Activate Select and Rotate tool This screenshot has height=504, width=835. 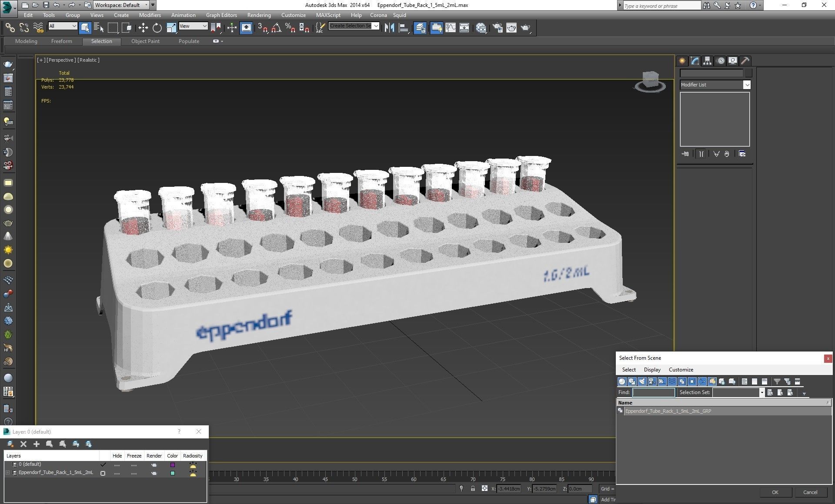pyautogui.click(x=157, y=28)
